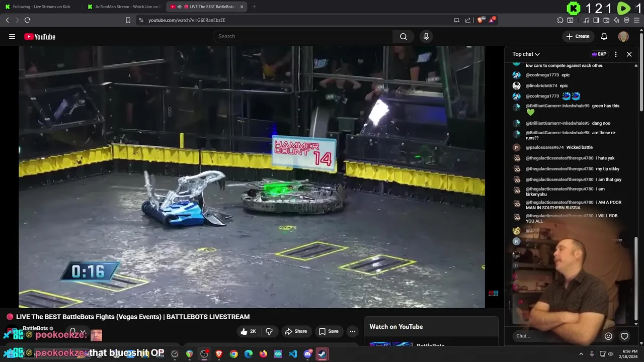
Task: Open Google Chrome from the taskbar
Action: [x=234, y=354]
